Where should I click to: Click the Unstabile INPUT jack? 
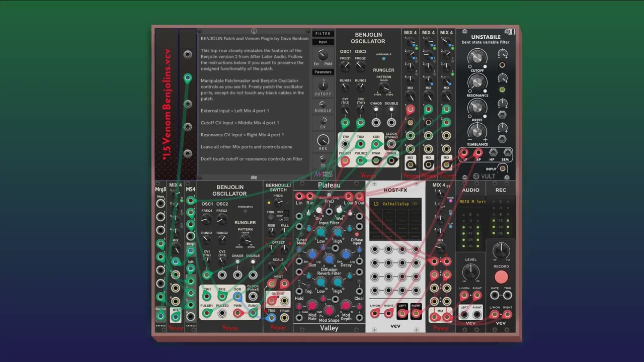pos(502,169)
